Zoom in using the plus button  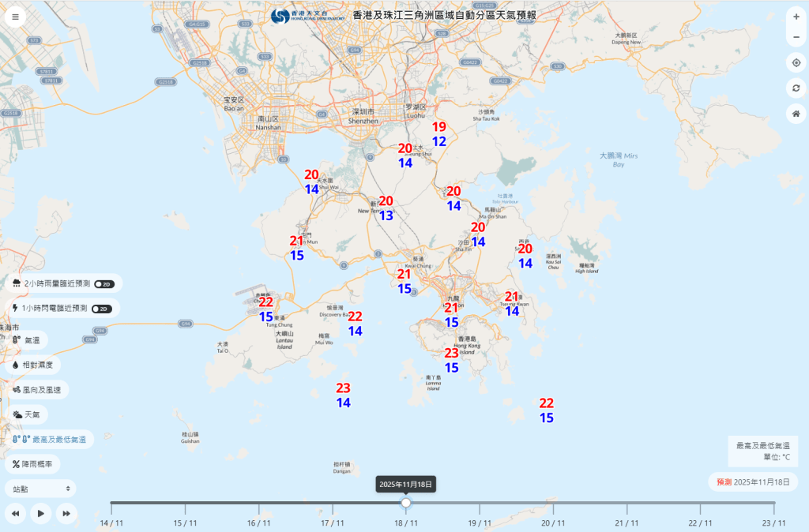[x=797, y=15]
